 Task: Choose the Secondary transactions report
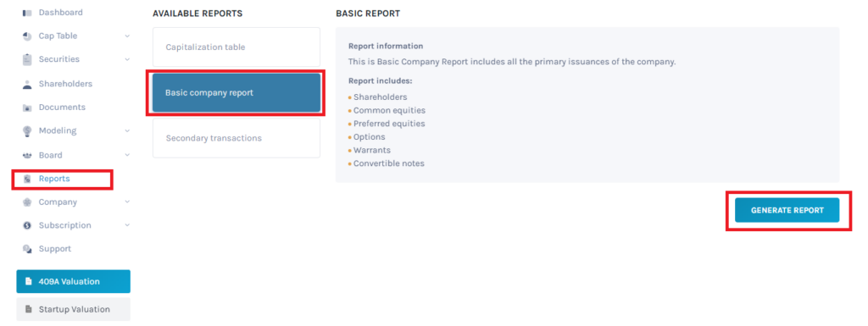[236, 138]
